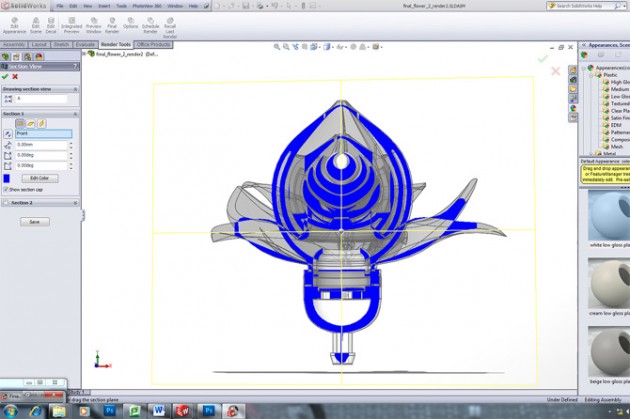Collapse the Plastic appearances folder
This screenshot has width=630, height=419.
(592, 74)
